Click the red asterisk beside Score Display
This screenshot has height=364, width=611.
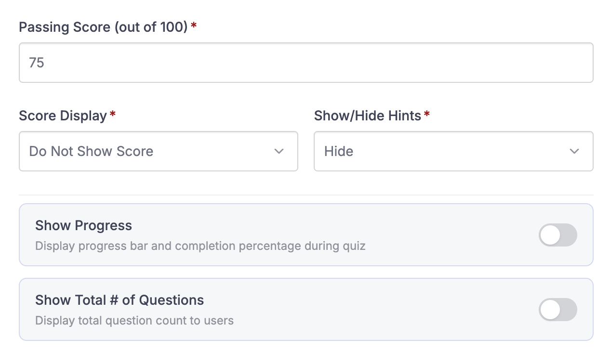113,114
